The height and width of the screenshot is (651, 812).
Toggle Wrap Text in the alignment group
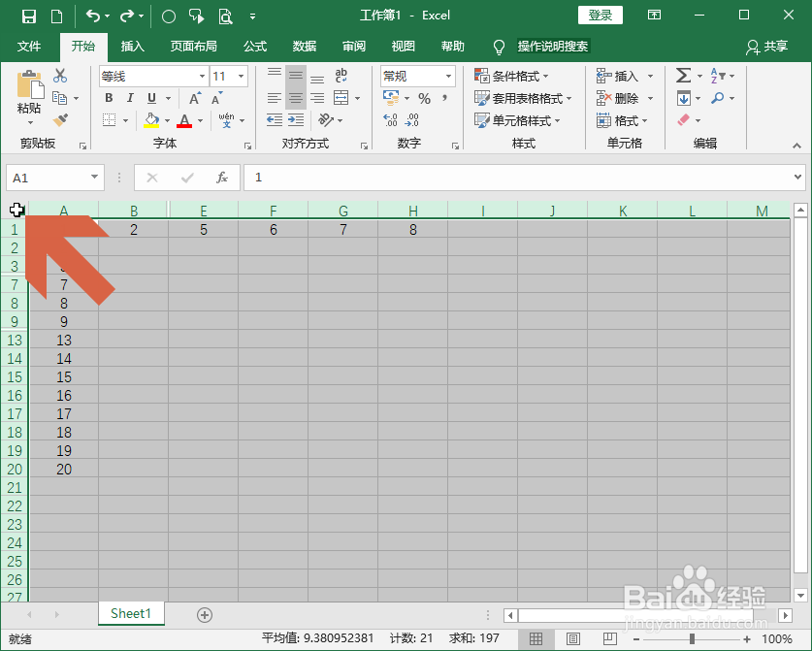click(x=341, y=76)
